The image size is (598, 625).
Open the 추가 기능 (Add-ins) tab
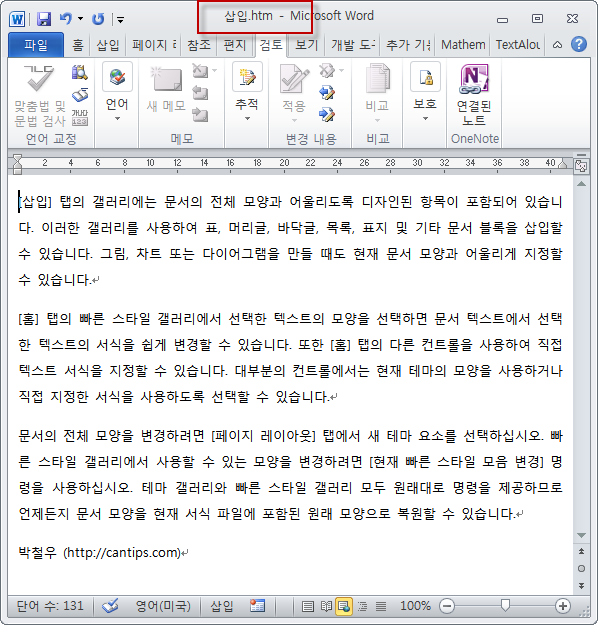pyautogui.click(x=408, y=45)
